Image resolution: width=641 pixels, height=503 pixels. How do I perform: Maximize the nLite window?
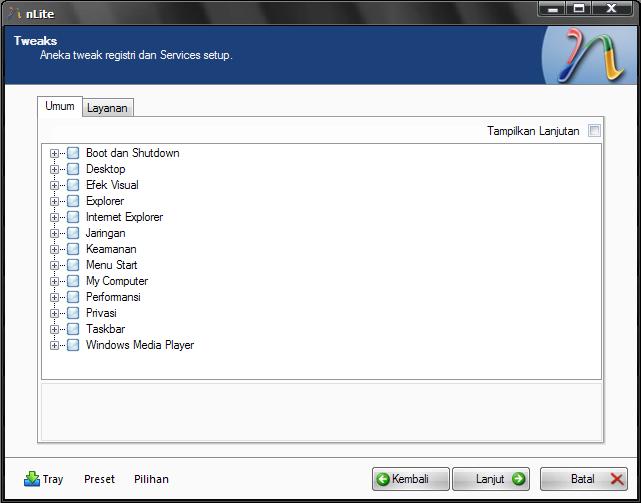(x=579, y=9)
